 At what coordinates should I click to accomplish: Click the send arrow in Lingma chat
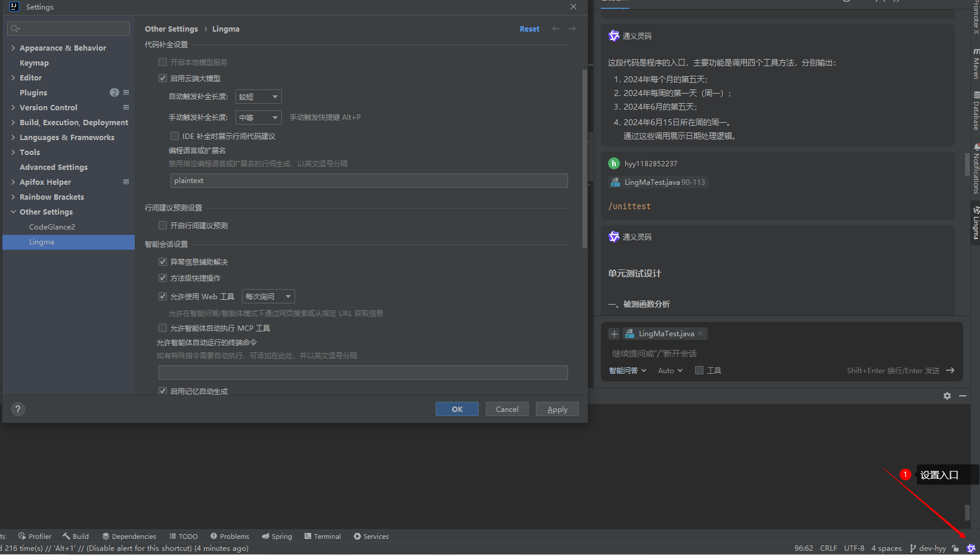coord(950,370)
